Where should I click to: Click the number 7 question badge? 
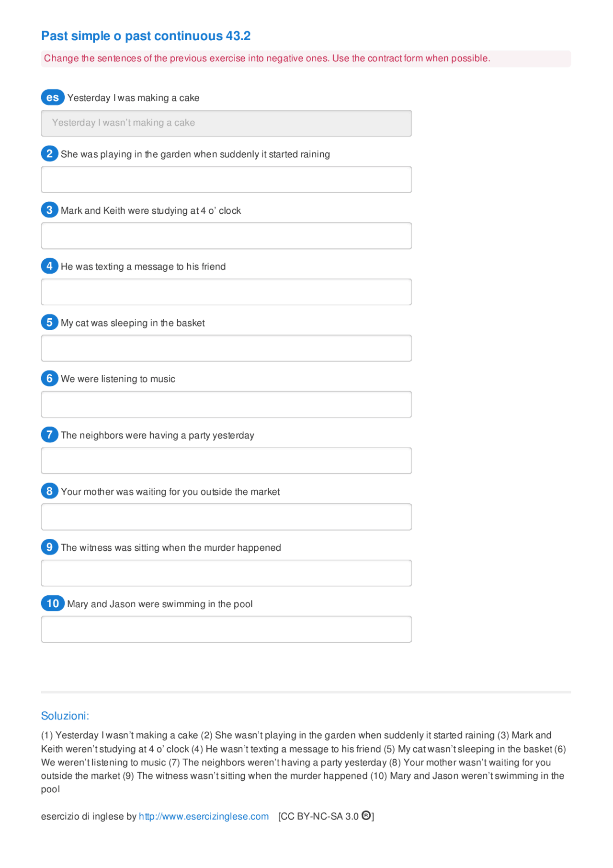(49, 435)
